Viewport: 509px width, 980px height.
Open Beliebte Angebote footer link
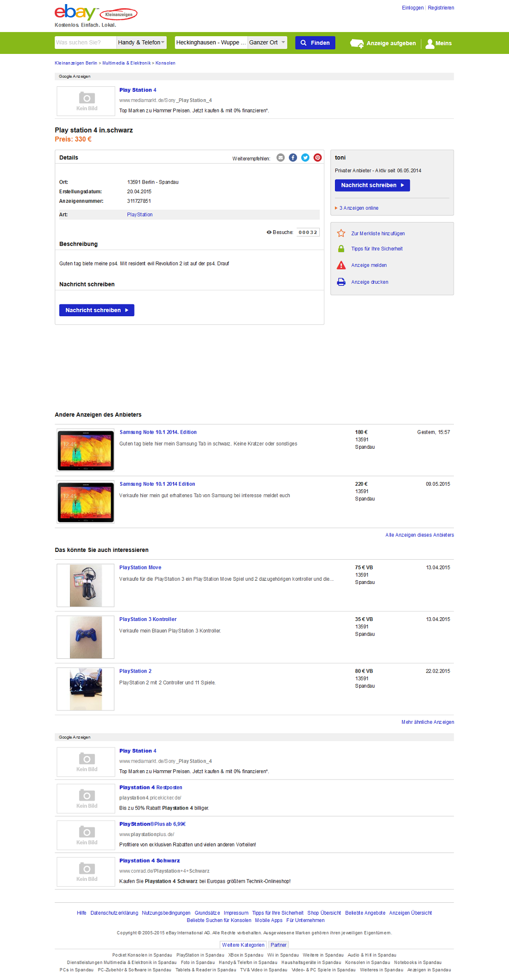pyautogui.click(x=365, y=913)
